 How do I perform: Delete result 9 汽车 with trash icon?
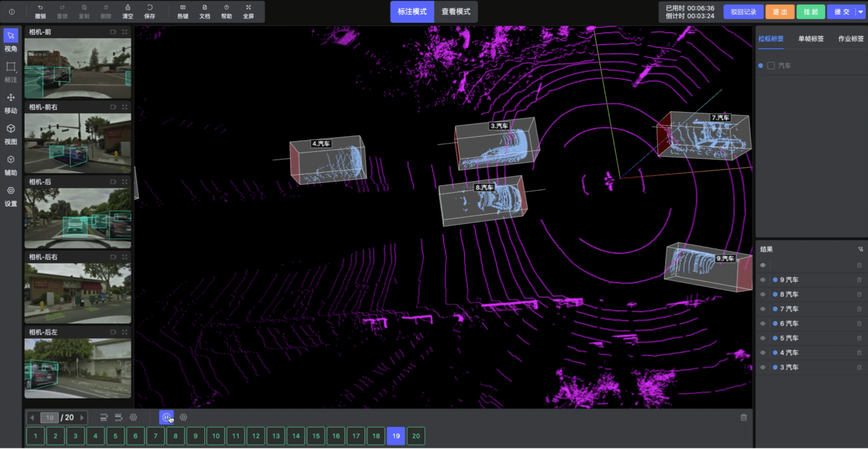coord(859,280)
